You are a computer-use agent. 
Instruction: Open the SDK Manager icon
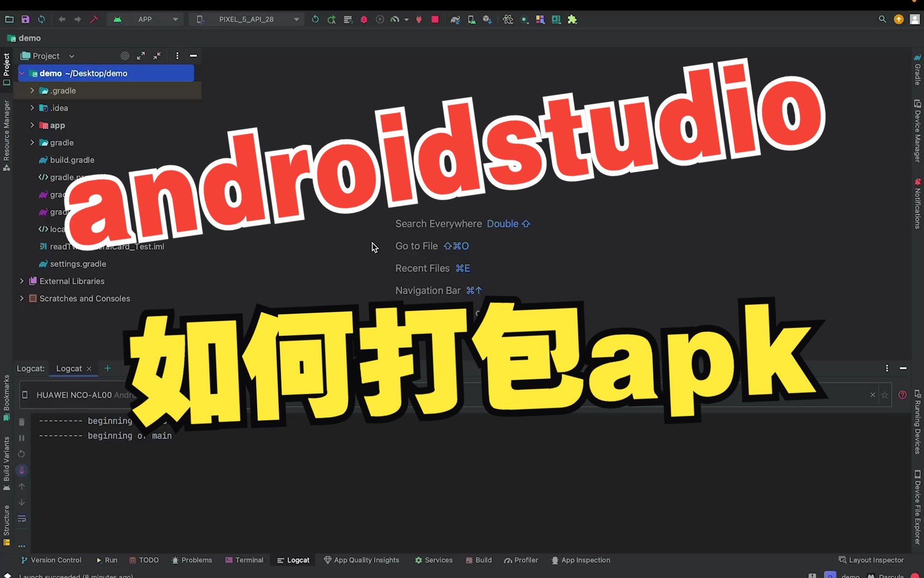(x=487, y=19)
